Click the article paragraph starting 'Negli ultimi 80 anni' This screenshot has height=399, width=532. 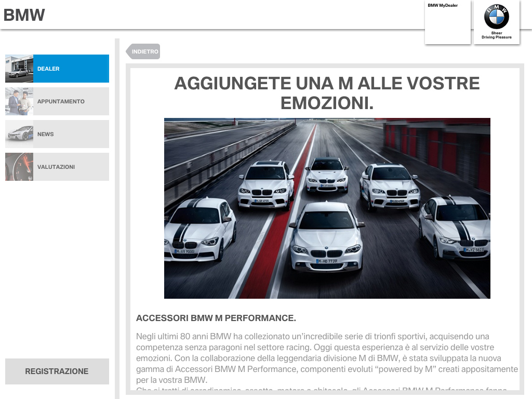pyautogui.click(x=327, y=358)
